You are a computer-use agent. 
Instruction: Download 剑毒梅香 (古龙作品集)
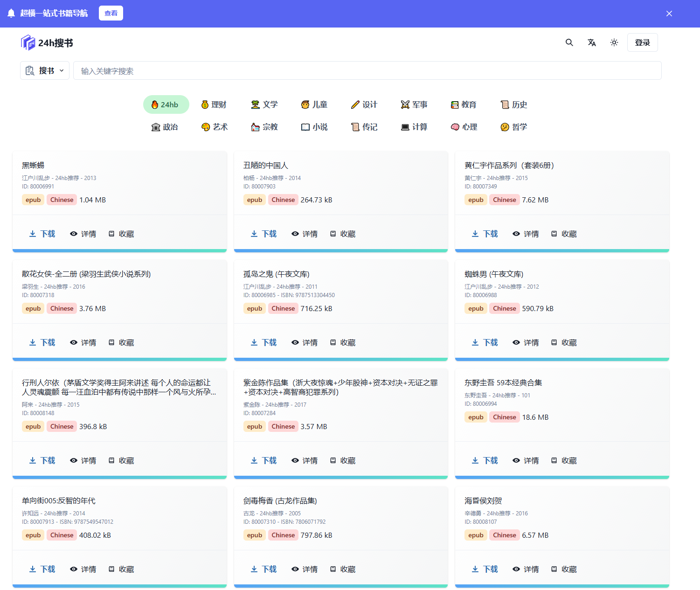(264, 569)
